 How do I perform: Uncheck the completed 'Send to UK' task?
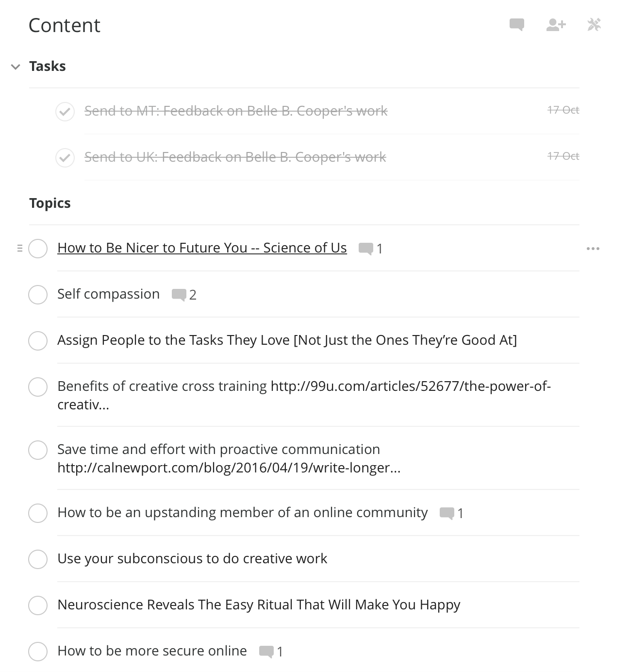pos(65,158)
